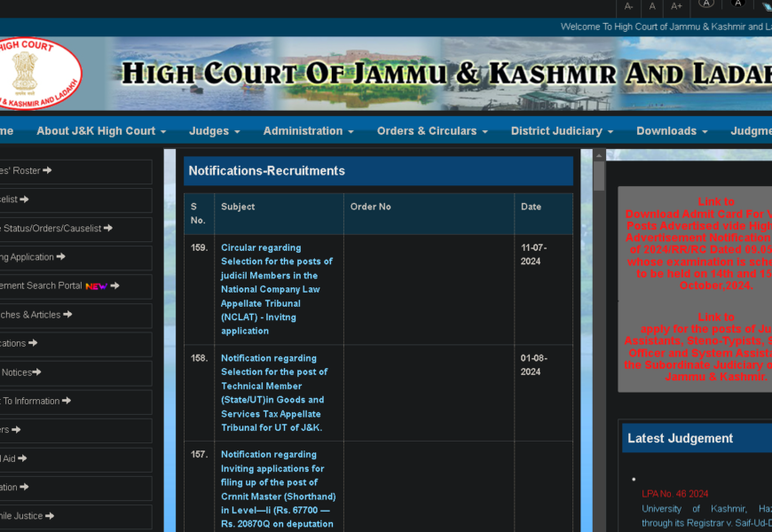Click the NEW badge on Judgement Search Portal
772x532 pixels.
pyautogui.click(x=96, y=286)
